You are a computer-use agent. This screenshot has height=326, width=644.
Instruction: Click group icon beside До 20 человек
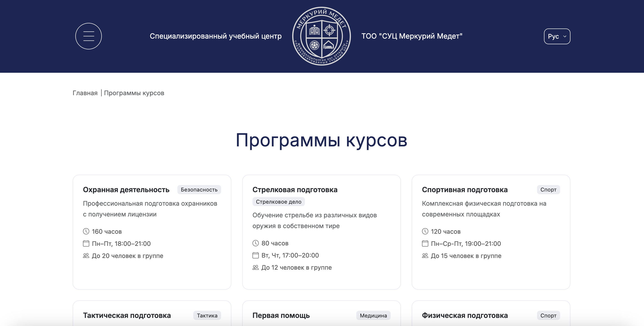(86, 256)
